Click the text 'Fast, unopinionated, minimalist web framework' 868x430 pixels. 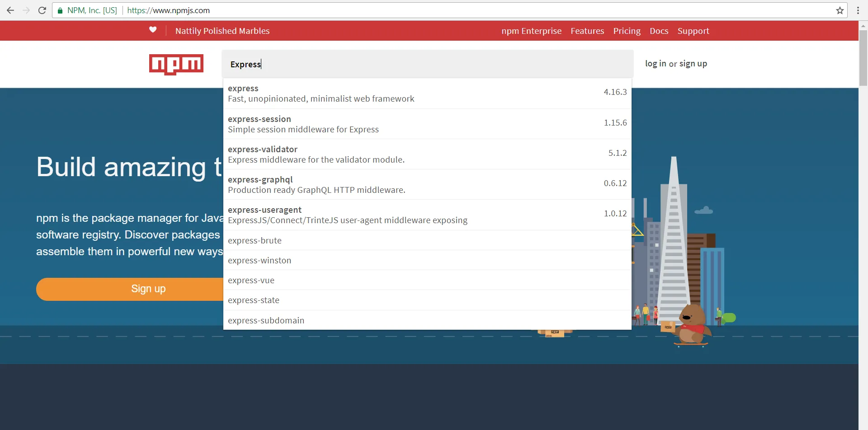[x=321, y=99]
